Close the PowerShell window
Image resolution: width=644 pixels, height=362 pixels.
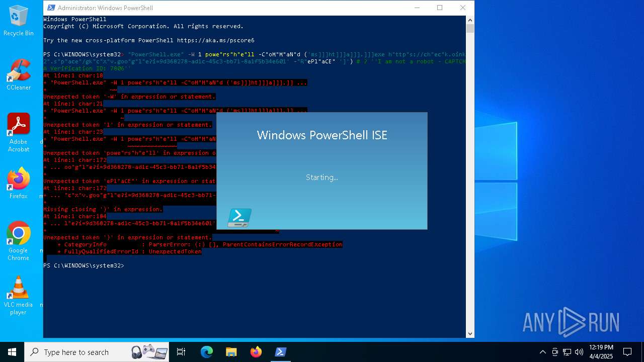tap(463, 8)
